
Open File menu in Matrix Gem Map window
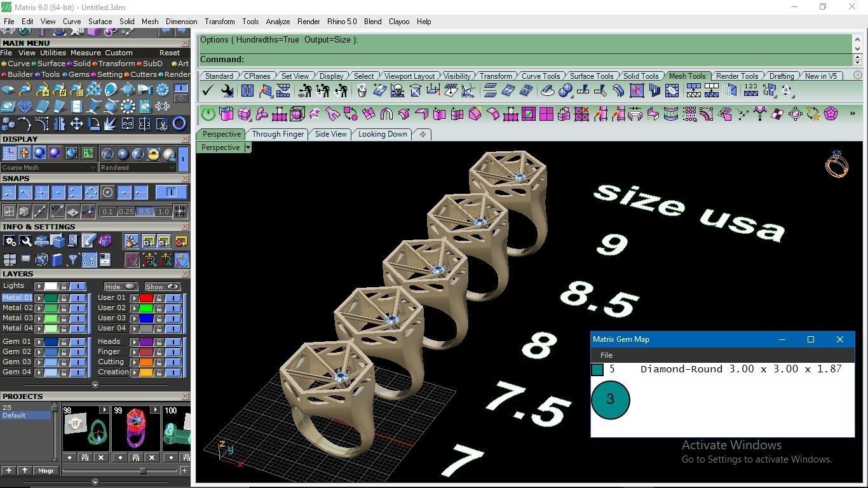[x=606, y=355]
